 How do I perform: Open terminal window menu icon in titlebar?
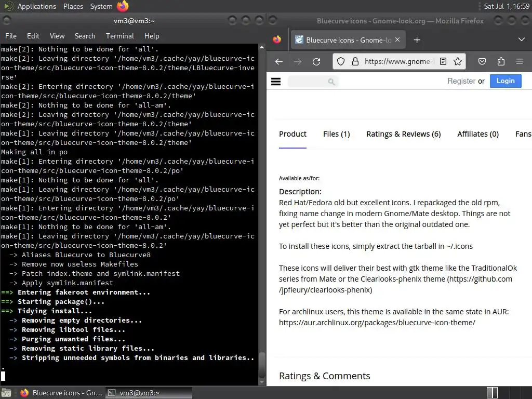click(6, 21)
